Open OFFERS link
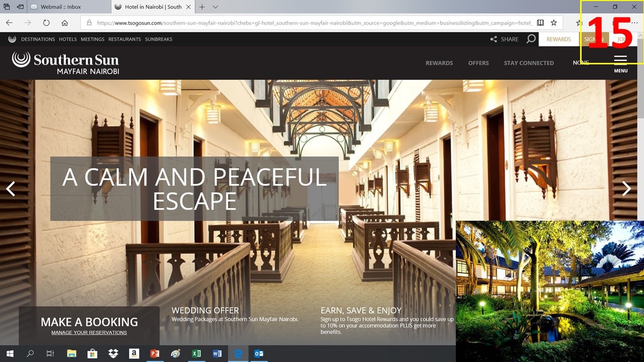Image resolution: width=644 pixels, height=362 pixels. (478, 63)
